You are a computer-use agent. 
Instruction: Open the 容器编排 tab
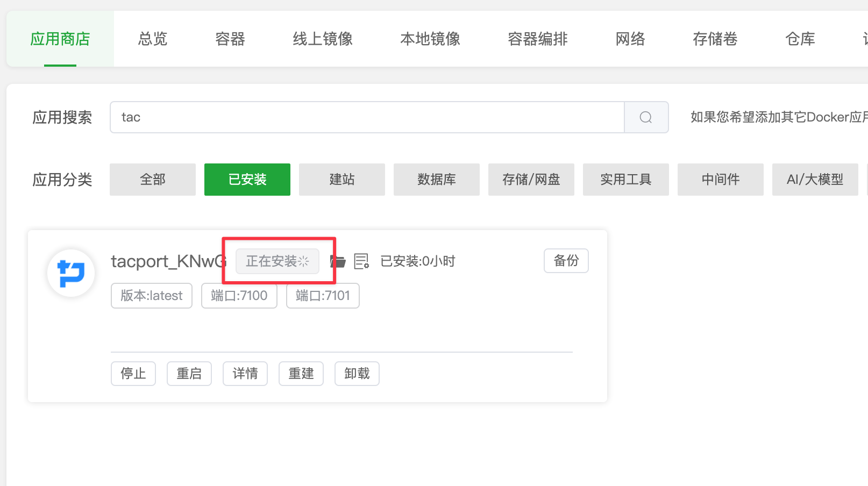coord(538,39)
